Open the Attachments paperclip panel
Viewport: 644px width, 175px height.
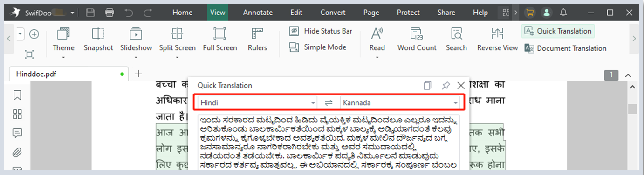pos(18,152)
